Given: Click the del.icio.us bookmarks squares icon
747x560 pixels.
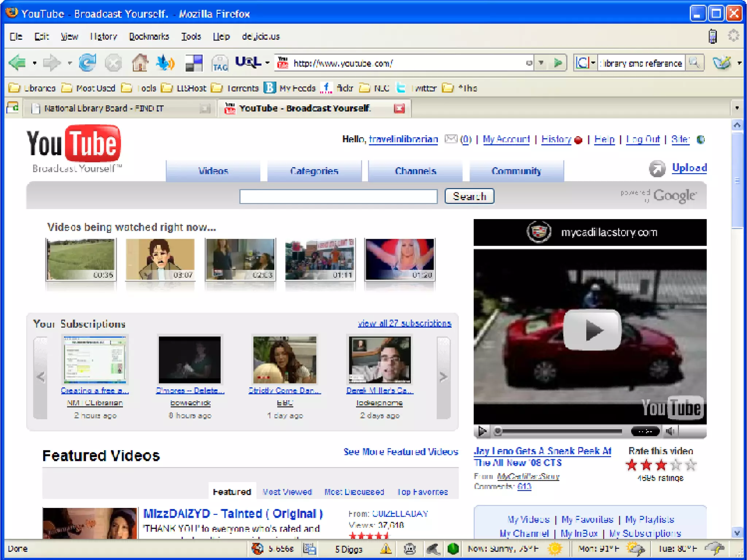Looking at the screenshot, I should pyautogui.click(x=194, y=63).
